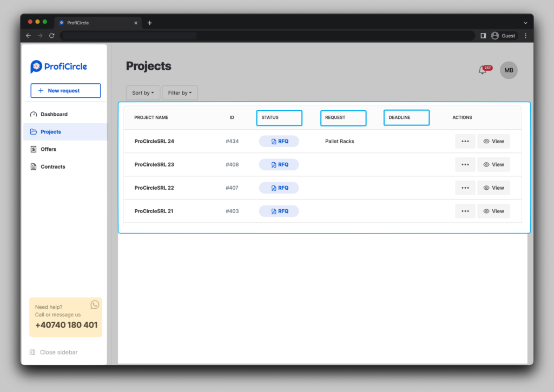
Task: Select the ProfiCircle browser tab
Action: pyautogui.click(x=98, y=23)
